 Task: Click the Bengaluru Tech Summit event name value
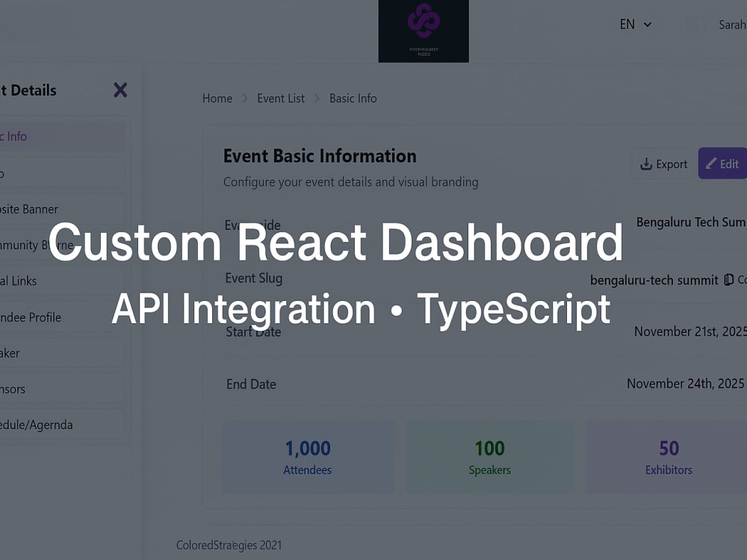(x=691, y=223)
